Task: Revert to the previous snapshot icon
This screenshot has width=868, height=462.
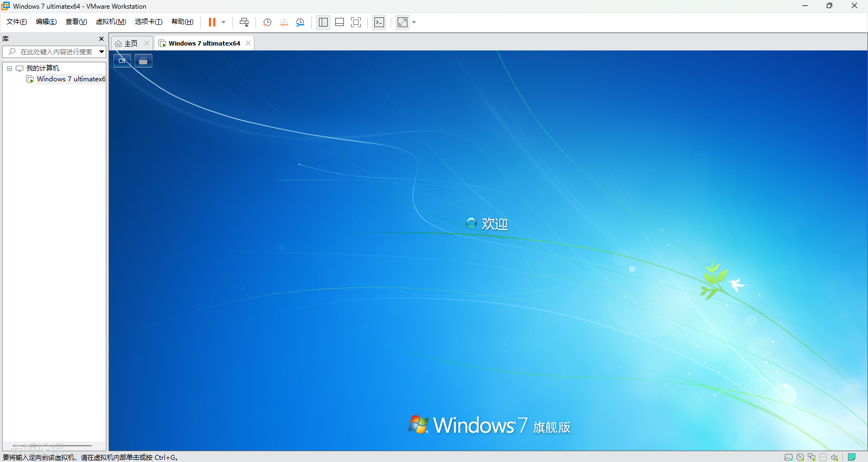Action: [284, 22]
